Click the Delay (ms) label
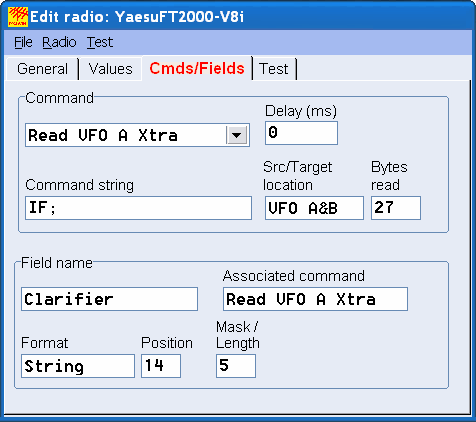This screenshot has height=422, width=476. [301, 111]
